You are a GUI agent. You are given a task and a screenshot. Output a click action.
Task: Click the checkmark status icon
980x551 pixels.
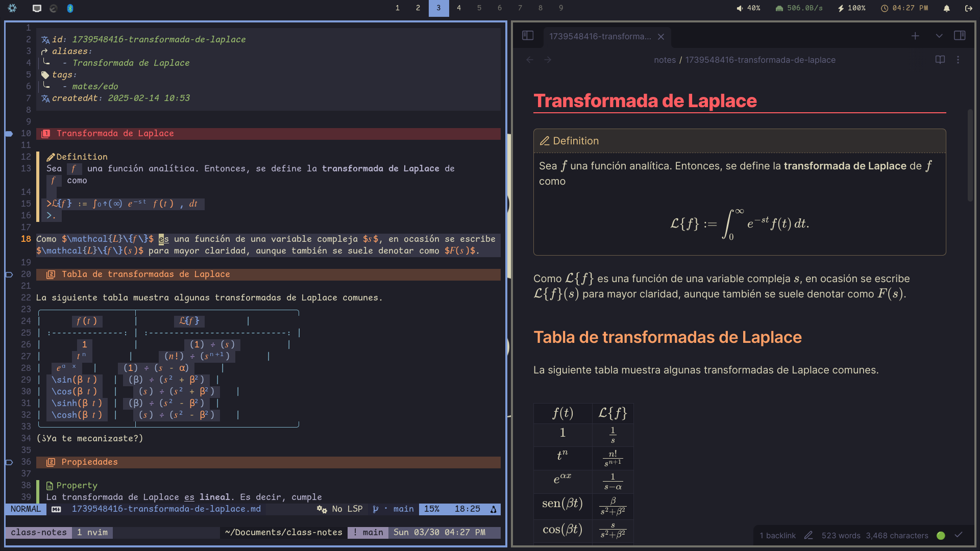coord(959,535)
